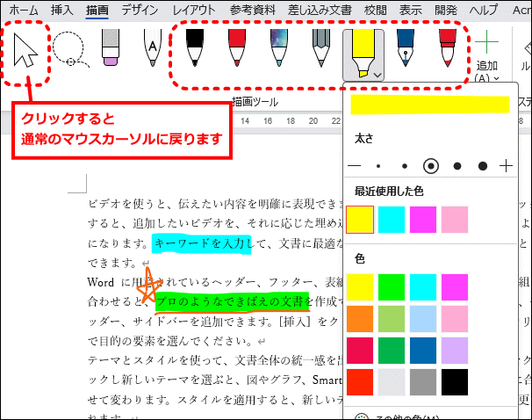Choose the lasso select tool
The width and height of the screenshot is (532, 420).
point(69,49)
